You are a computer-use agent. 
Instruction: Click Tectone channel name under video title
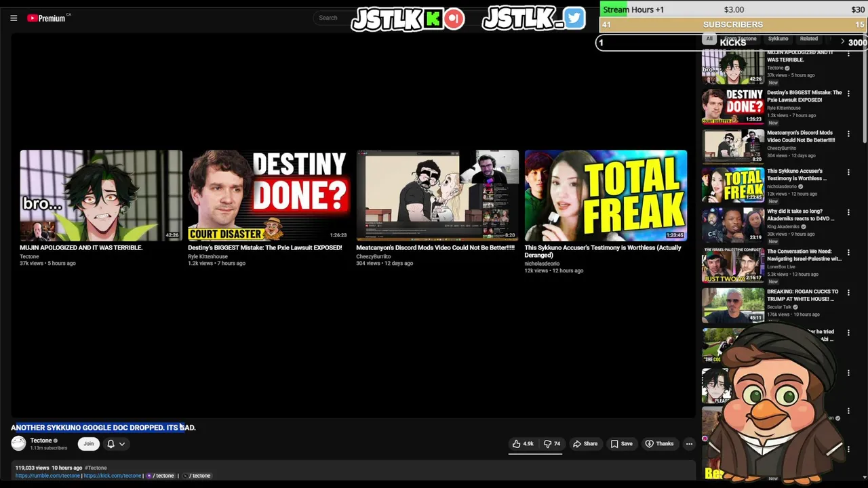(x=41, y=441)
